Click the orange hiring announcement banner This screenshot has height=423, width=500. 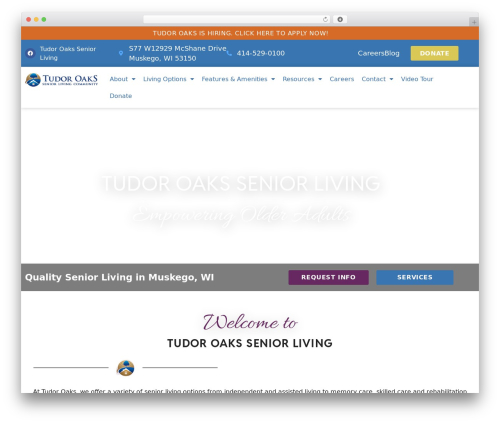click(x=250, y=33)
